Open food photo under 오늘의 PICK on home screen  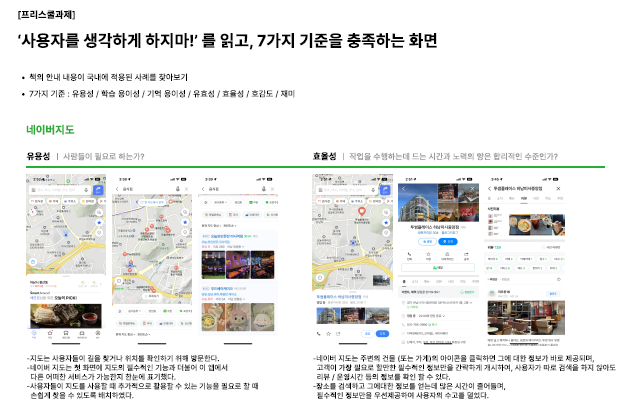(65, 316)
